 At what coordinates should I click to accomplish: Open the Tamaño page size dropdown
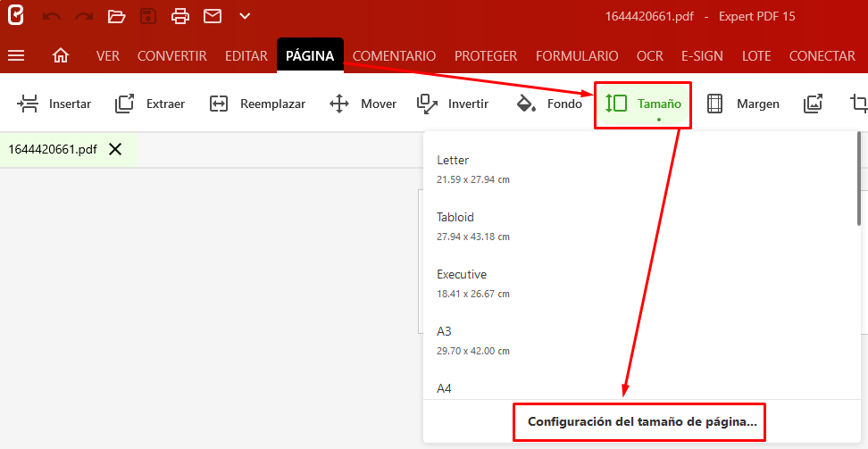pos(643,105)
